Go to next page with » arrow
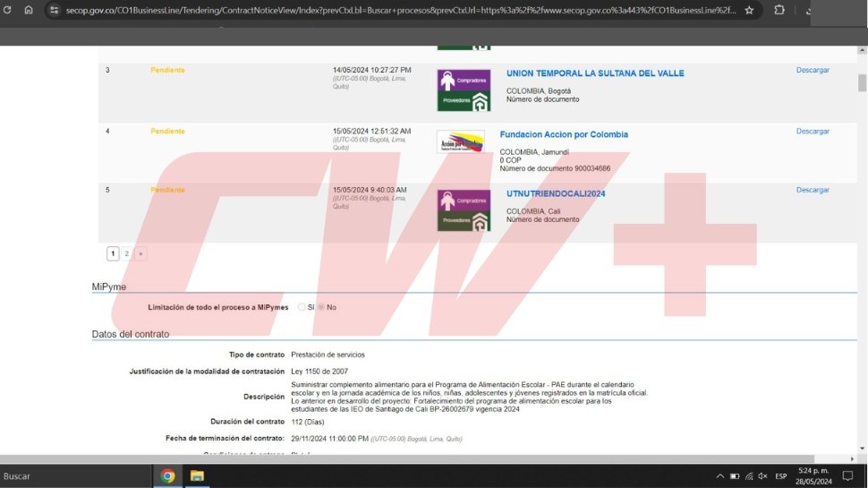The height and width of the screenshot is (488, 868). (x=140, y=253)
